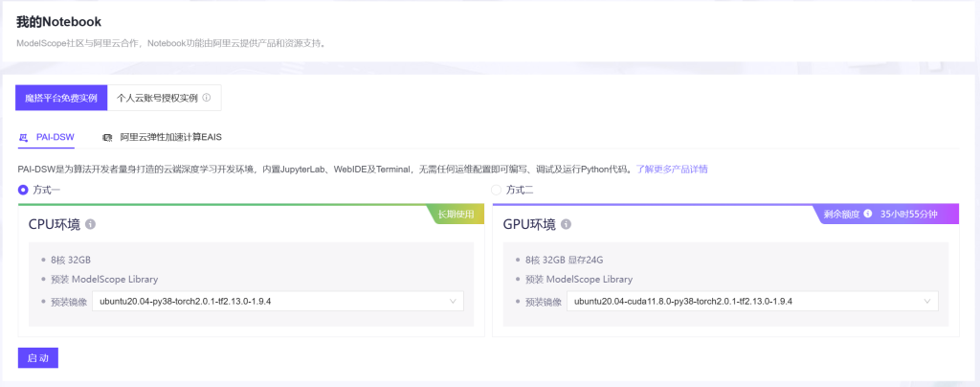Open the 了解更多产品详情 link
Image resolution: width=980 pixels, height=387 pixels.
click(672, 170)
